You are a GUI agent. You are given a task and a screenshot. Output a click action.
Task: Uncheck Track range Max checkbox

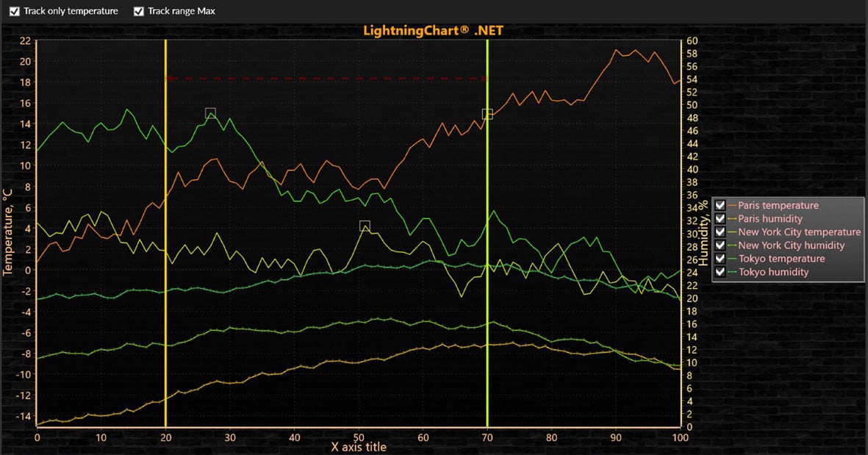139,11
